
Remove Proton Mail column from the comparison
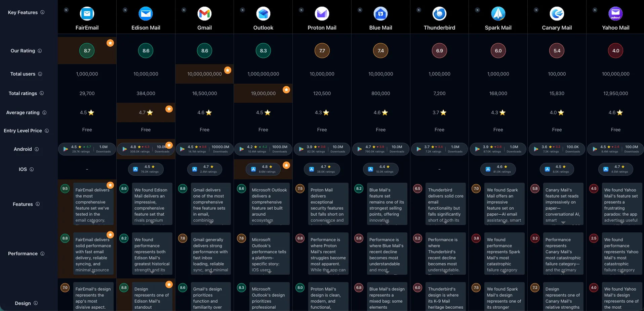pos(301,10)
